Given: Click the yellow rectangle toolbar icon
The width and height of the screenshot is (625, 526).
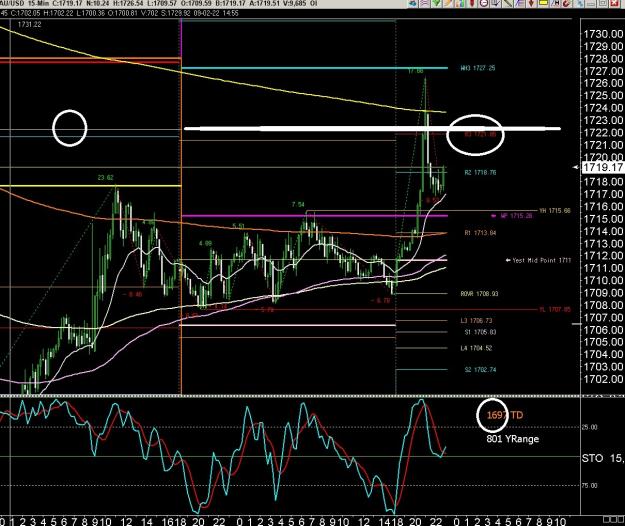Looking at the screenshot, I should [543, 3].
